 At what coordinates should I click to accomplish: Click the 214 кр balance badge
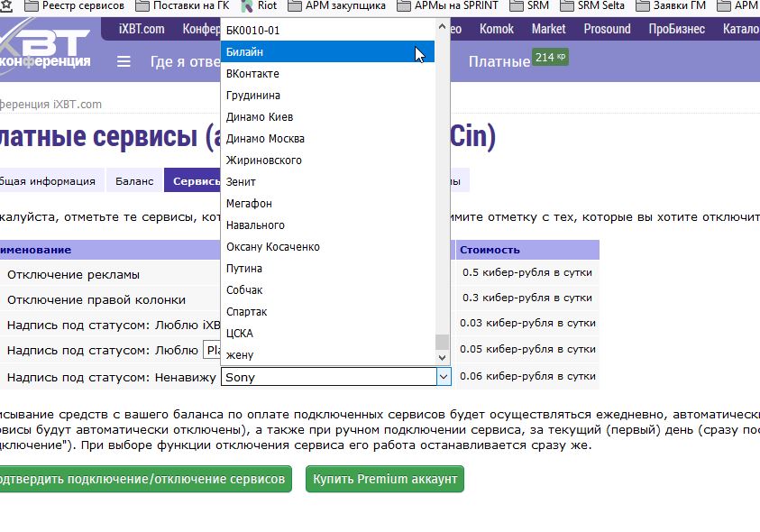pyautogui.click(x=550, y=57)
